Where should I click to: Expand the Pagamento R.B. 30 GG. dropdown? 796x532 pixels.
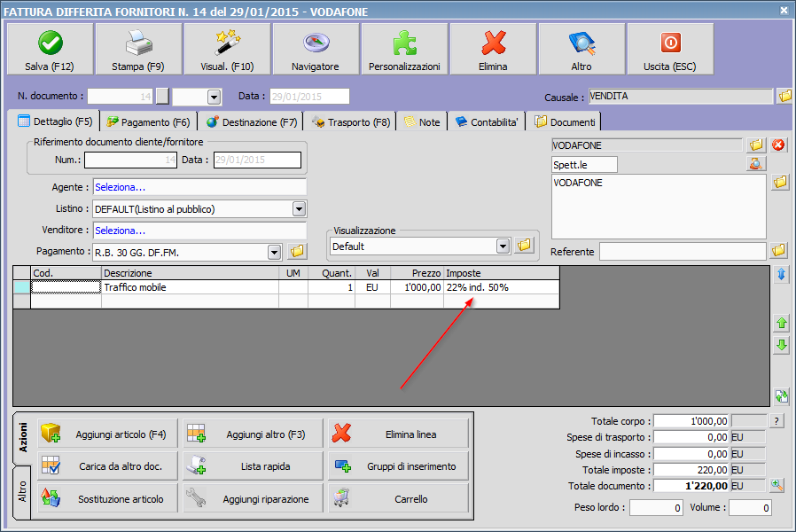click(x=274, y=252)
